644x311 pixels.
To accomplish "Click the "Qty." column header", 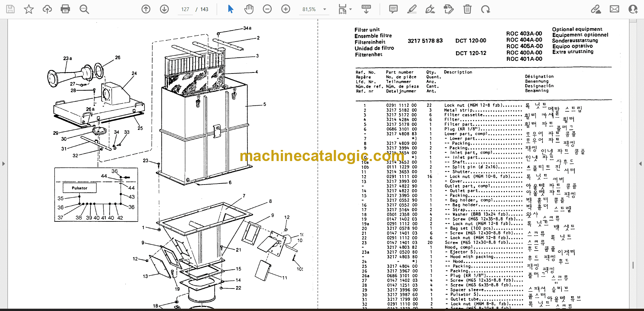I will tap(431, 72).
